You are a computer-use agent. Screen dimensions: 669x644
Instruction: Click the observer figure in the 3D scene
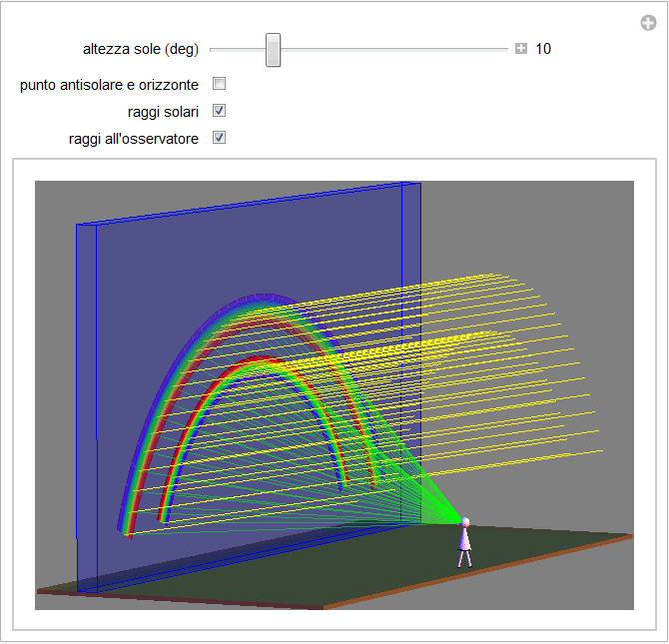[x=464, y=543]
